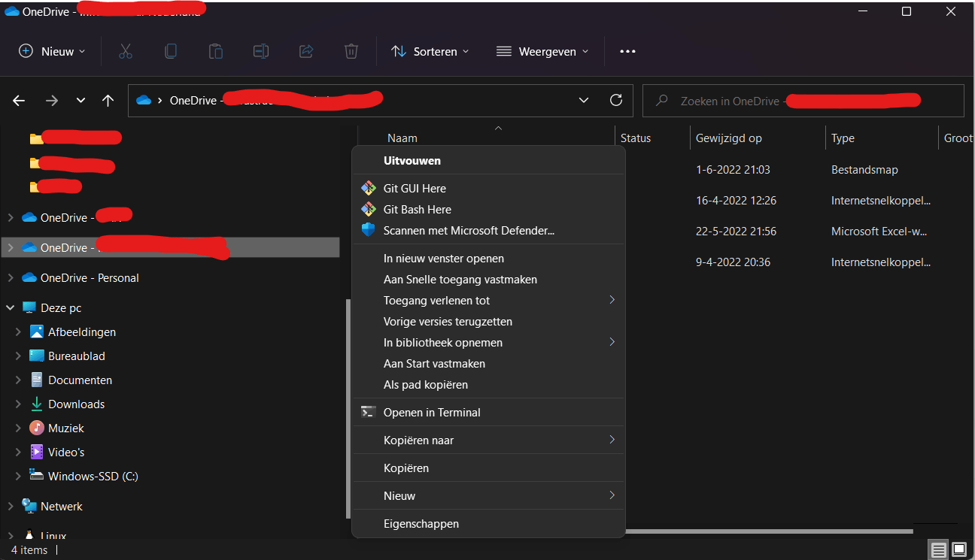Click the Git Bash Here icon
This screenshot has width=975, height=560.
(x=368, y=209)
